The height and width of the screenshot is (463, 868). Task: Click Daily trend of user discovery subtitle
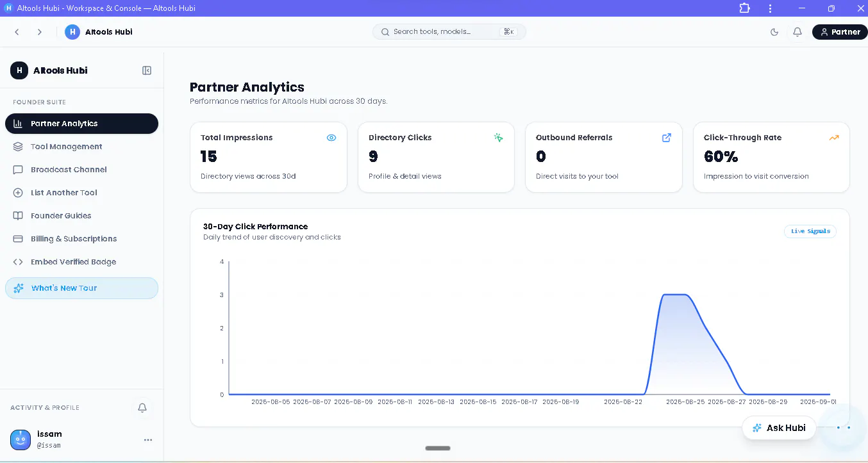click(272, 238)
